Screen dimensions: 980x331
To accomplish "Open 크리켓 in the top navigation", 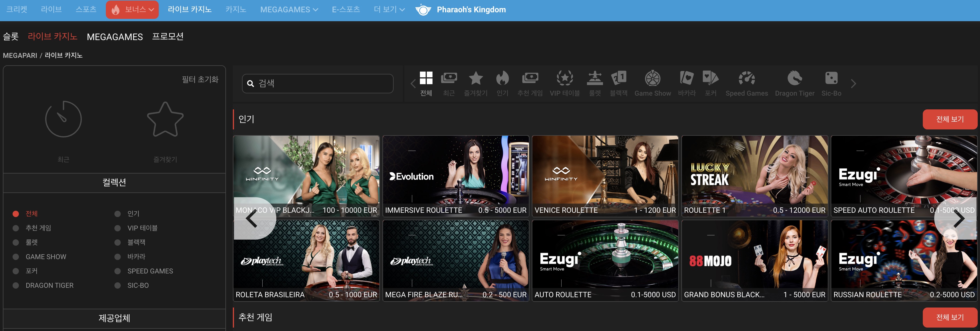I will (x=17, y=9).
